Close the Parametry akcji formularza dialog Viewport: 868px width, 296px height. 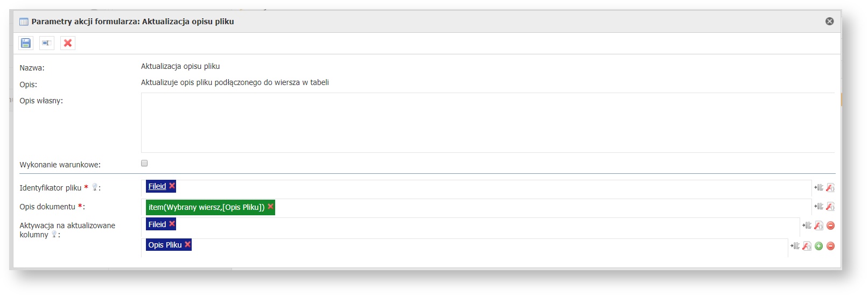point(829,22)
